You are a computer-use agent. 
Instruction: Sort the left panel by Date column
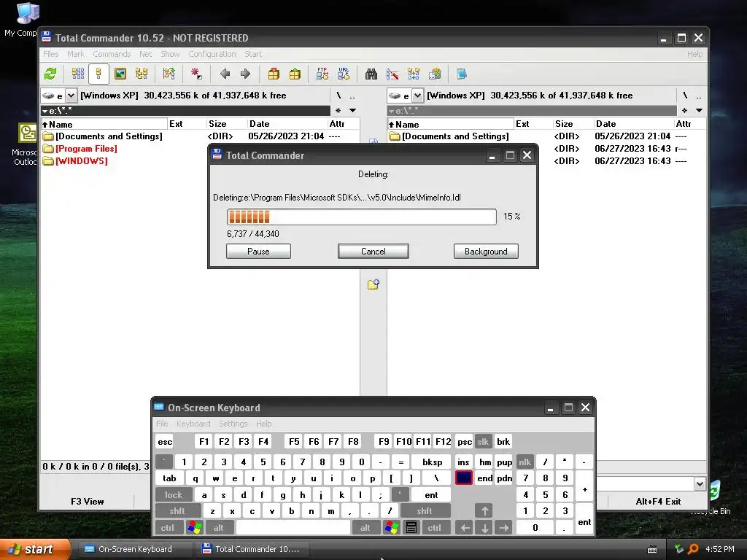click(287, 124)
